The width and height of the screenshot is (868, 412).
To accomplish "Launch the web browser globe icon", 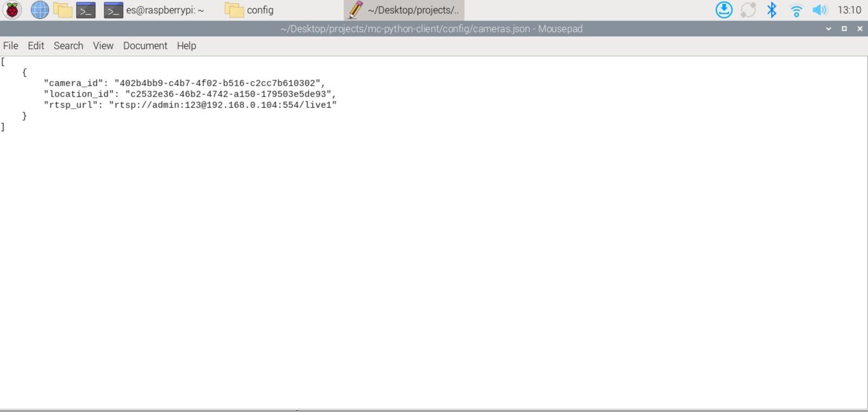I will [40, 10].
